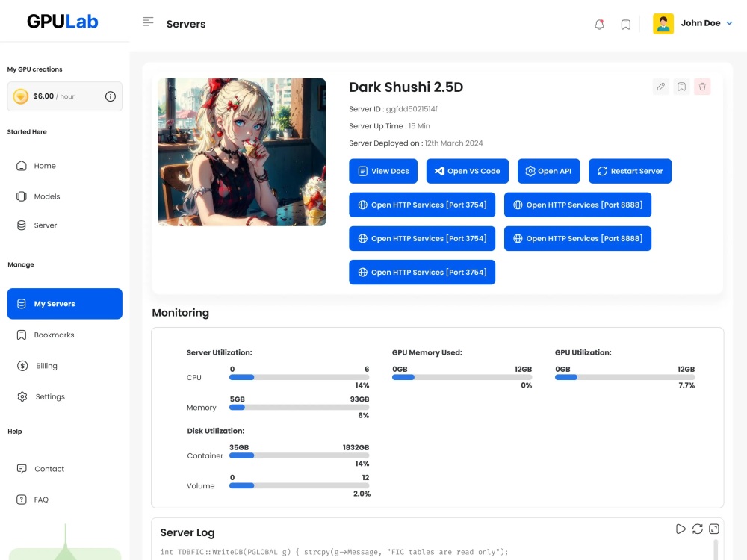Click the 1832GB container capacity value
Screen dimensions: 747x560
pyautogui.click(x=356, y=447)
